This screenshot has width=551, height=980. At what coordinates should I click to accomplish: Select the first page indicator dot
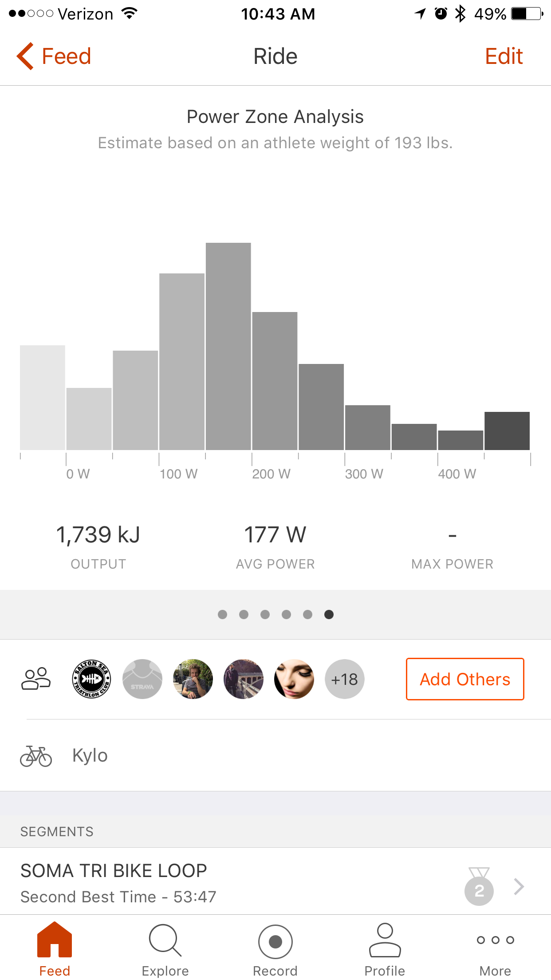(223, 614)
